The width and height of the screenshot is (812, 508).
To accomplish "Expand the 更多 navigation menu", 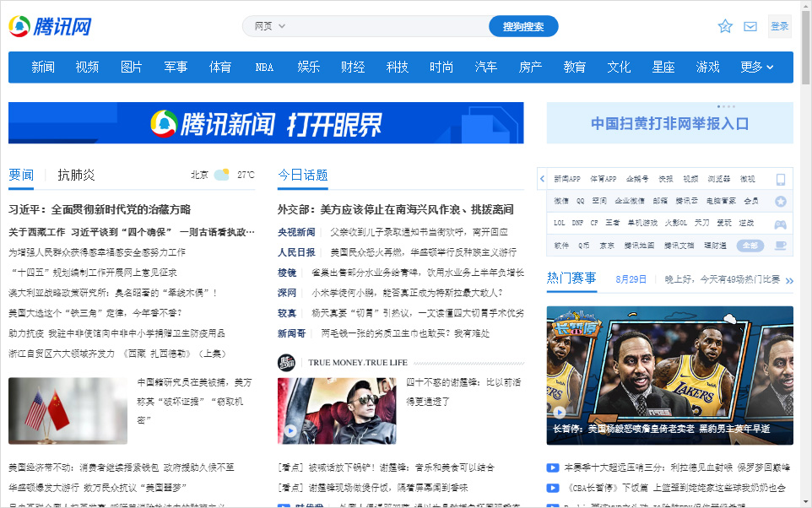I will [757, 67].
